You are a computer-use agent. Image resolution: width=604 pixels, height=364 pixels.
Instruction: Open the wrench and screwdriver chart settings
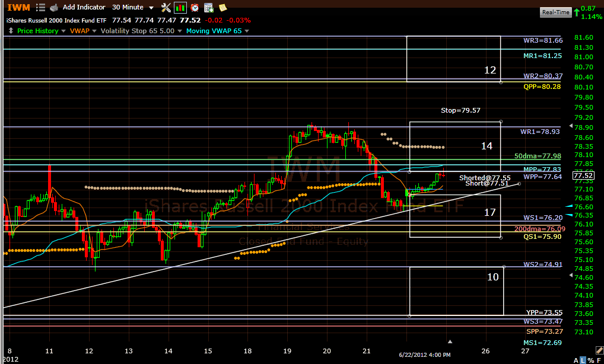pos(166,7)
